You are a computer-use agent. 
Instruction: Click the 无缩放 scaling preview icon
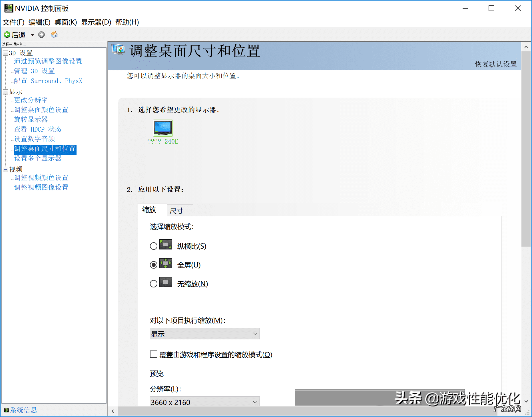tap(166, 283)
